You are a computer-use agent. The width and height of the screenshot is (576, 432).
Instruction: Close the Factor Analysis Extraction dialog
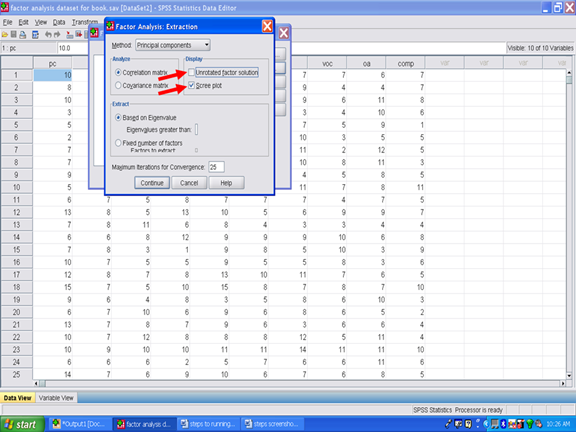267,26
